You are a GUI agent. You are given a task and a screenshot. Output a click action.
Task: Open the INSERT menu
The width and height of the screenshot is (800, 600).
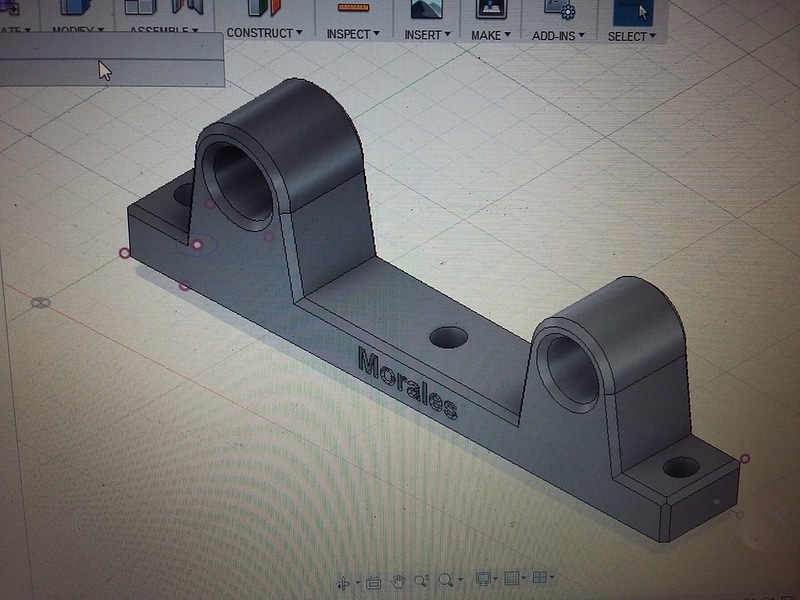coord(427,35)
